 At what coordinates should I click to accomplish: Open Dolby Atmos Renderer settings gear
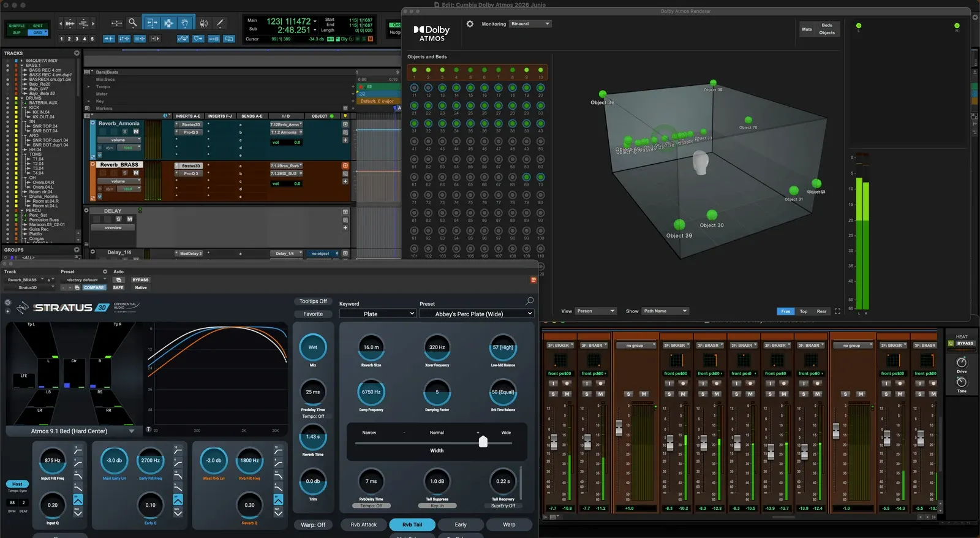(x=470, y=24)
